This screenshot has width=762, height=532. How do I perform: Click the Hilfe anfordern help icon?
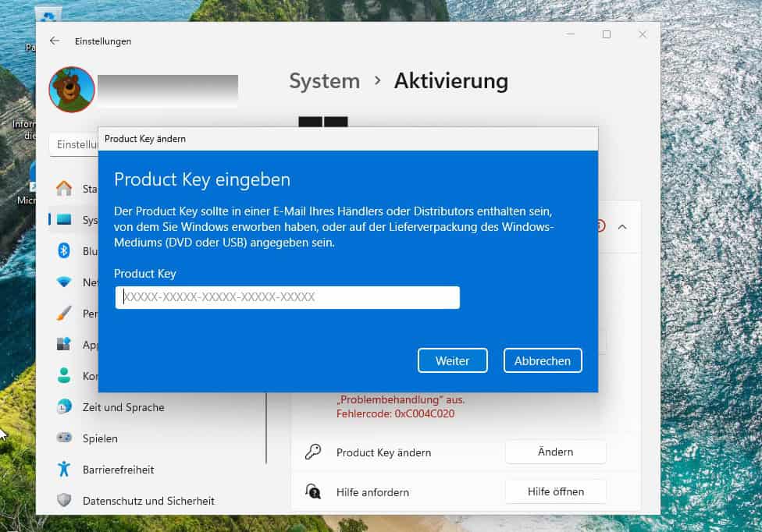(x=313, y=492)
